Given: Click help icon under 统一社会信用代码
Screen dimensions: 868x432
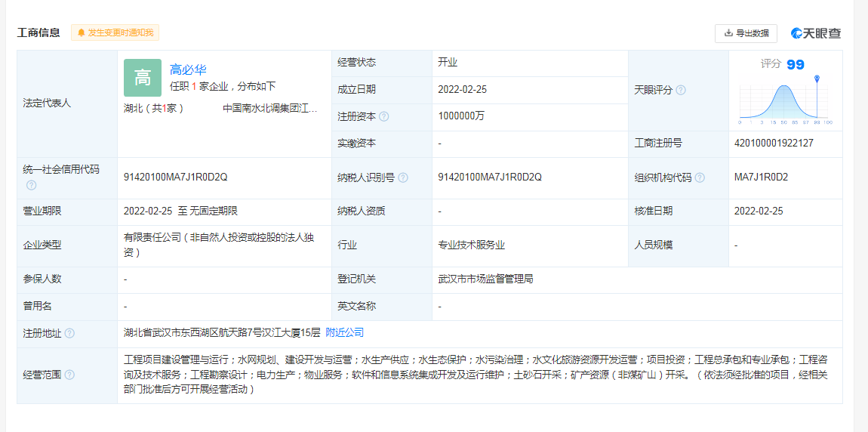Looking at the screenshot, I should 31,185.
